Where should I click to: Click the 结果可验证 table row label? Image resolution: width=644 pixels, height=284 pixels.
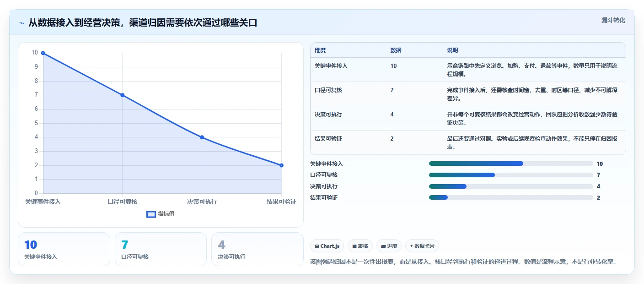pos(328,139)
